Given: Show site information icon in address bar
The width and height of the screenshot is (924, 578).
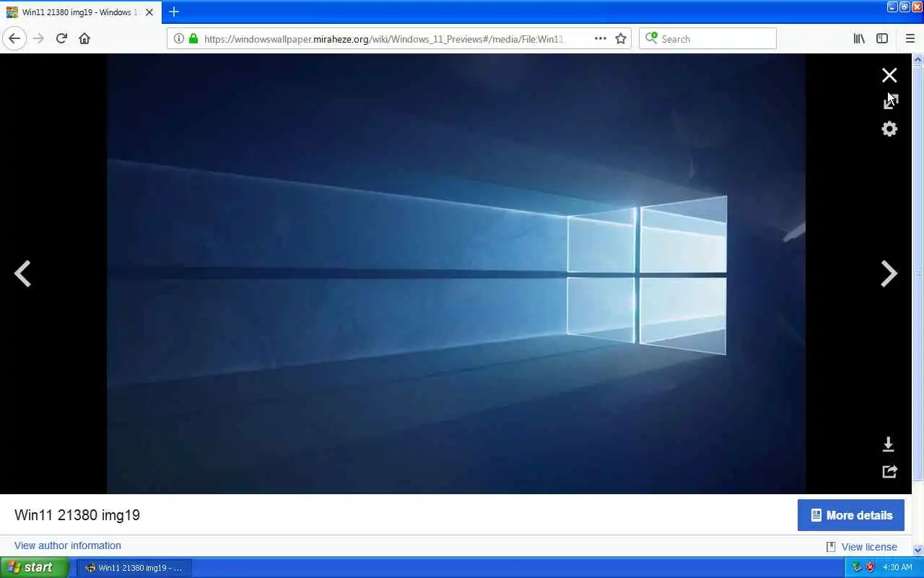Looking at the screenshot, I should pyautogui.click(x=179, y=39).
